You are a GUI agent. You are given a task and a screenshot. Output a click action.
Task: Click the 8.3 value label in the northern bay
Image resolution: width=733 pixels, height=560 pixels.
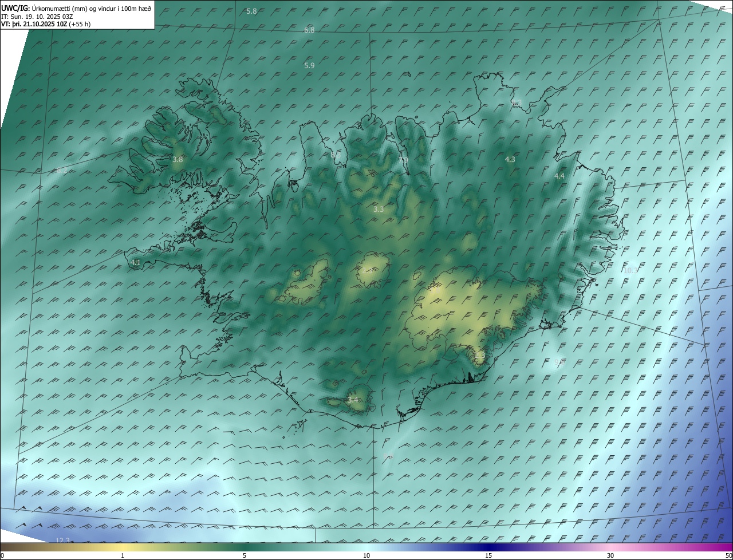point(336,155)
